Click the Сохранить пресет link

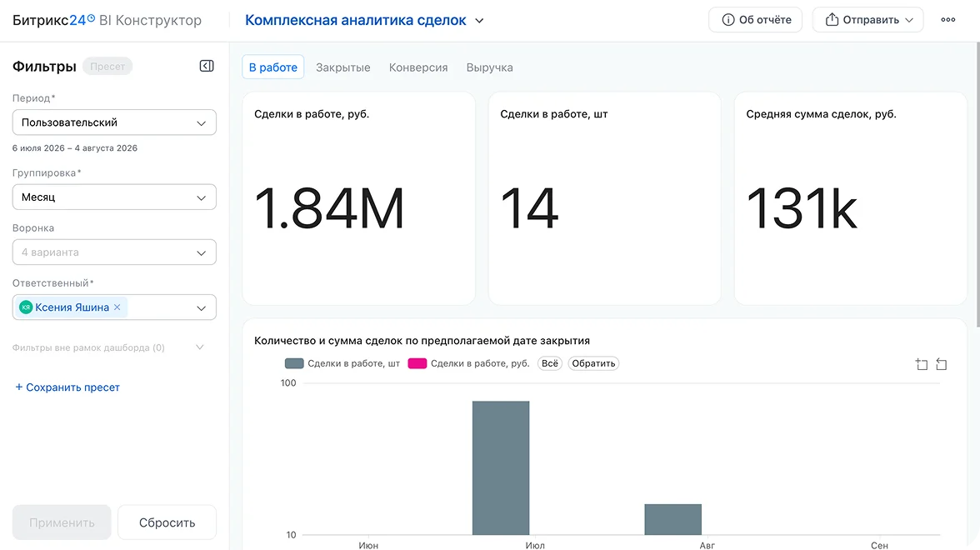[67, 387]
